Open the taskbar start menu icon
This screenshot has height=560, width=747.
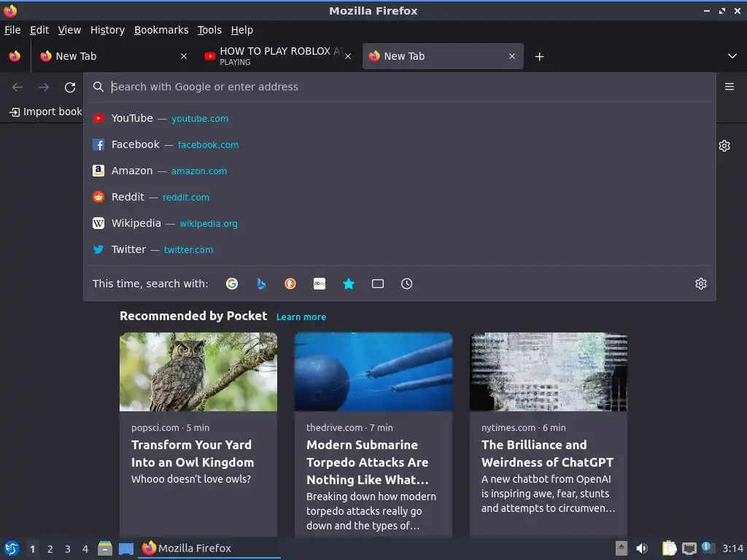point(12,548)
